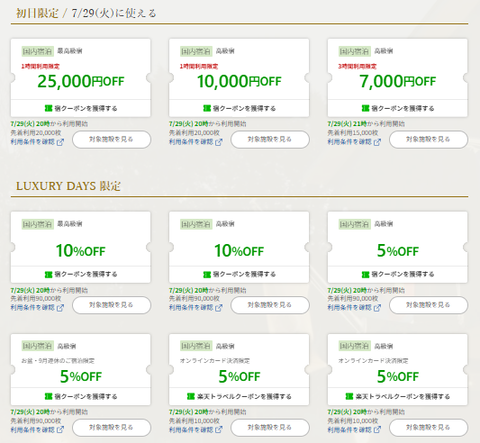This screenshot has height=443, width=480.
Task: Click the ticket icon on the 7,000円OFF coupon
Action: click(366, 108)
